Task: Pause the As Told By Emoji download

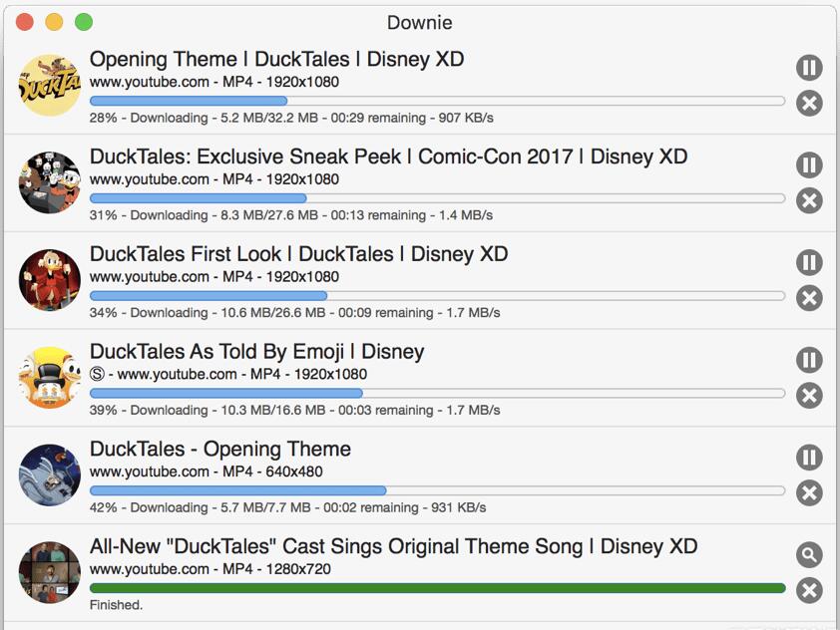Action: click(809, 360)
